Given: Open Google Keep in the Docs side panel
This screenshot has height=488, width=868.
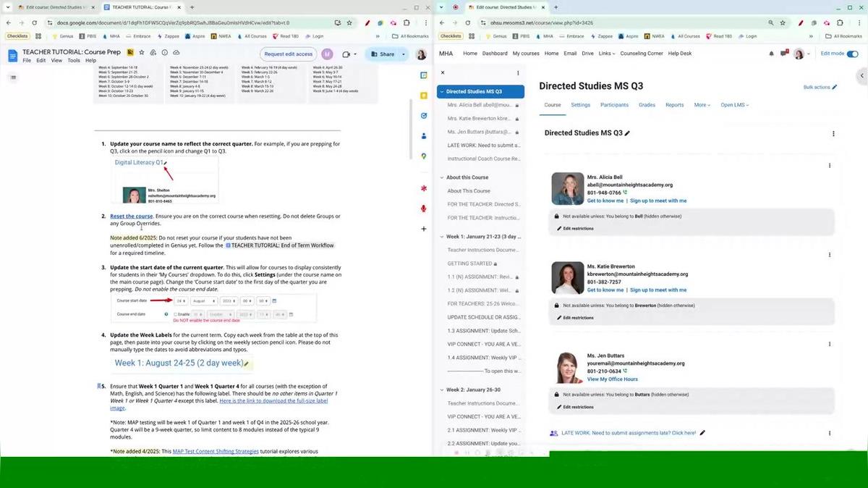Looking at the screenshot, I should click(424, 96).
